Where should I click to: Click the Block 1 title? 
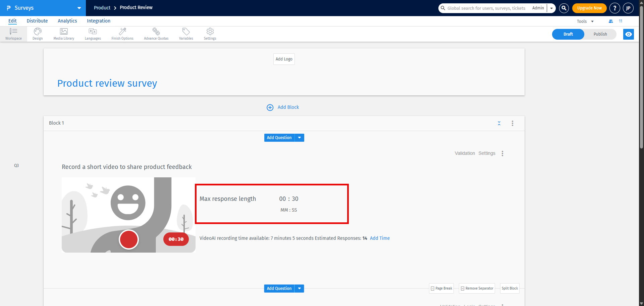click(x=56, y=123)
